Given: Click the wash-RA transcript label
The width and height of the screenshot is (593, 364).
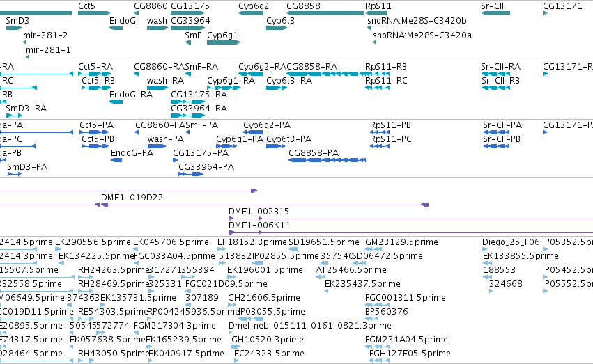Looking at the screenshot, I should pos(166,81).
